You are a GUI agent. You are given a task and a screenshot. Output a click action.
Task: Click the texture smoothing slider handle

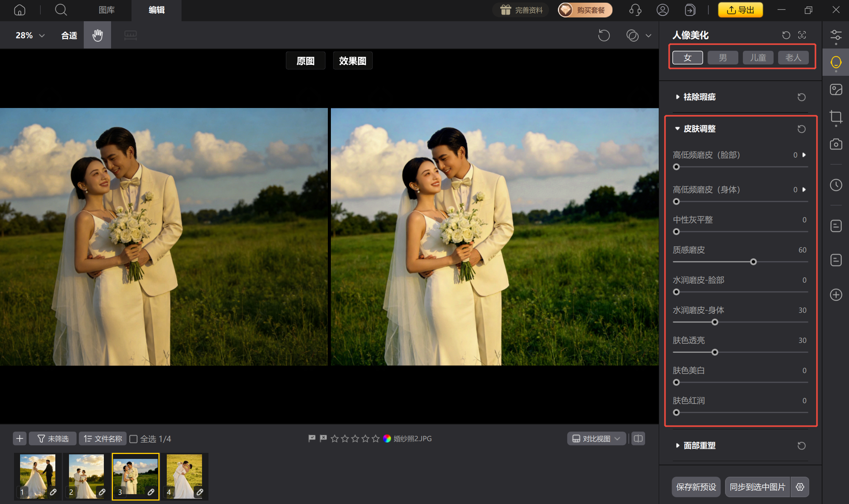pyautogui.click(x=753, y=262)
